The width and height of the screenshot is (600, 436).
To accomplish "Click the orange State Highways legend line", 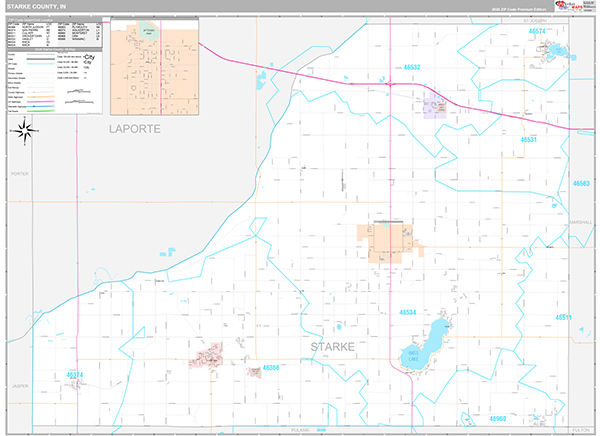I will 41,97.
